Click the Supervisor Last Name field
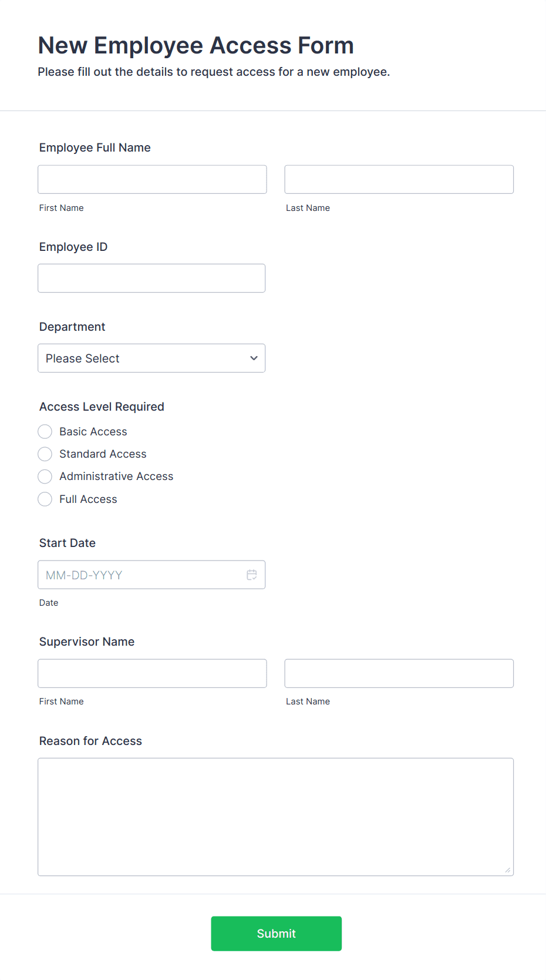546x980 pixels. coord(399,673)
